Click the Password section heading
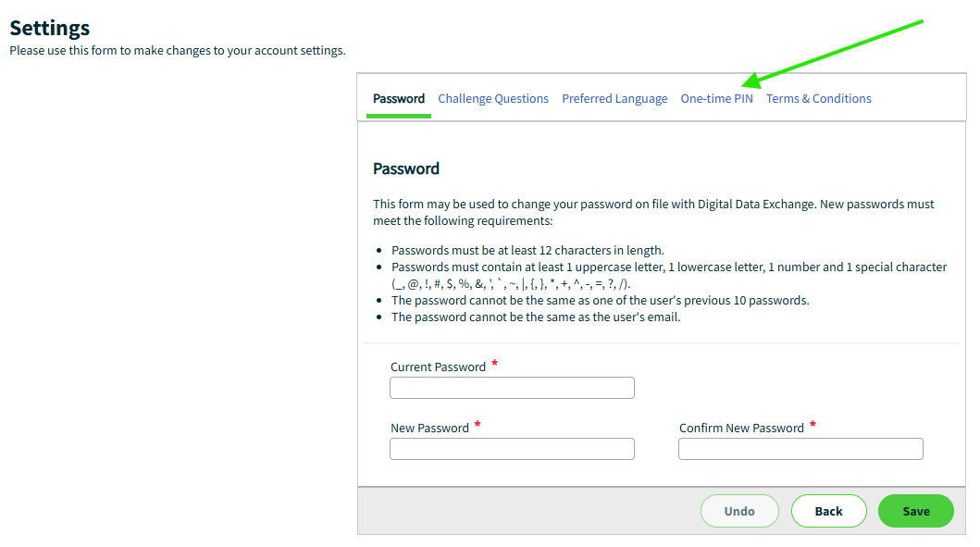The width and height of the screenshot is (980, 547). (406, 168)
